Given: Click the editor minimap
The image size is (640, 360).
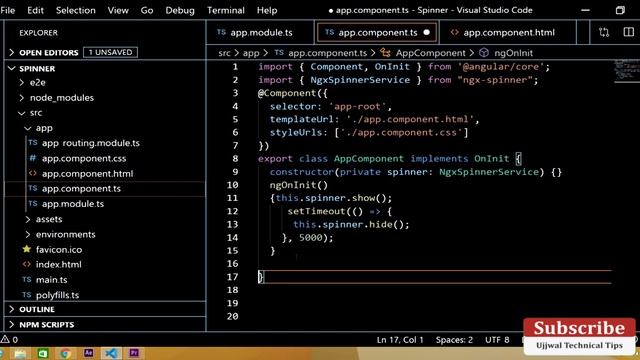Looking at the screenshot, I should click(627, 71).
